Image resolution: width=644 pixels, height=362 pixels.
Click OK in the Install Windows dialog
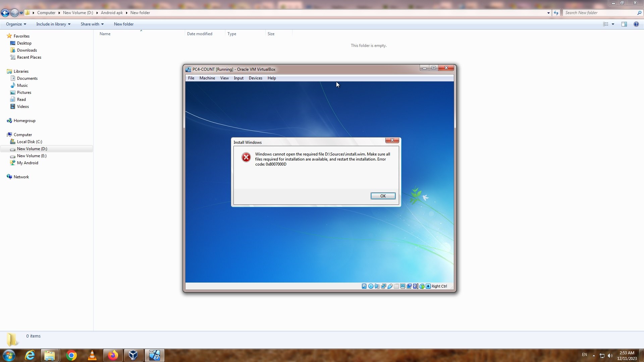coord(383,196)
